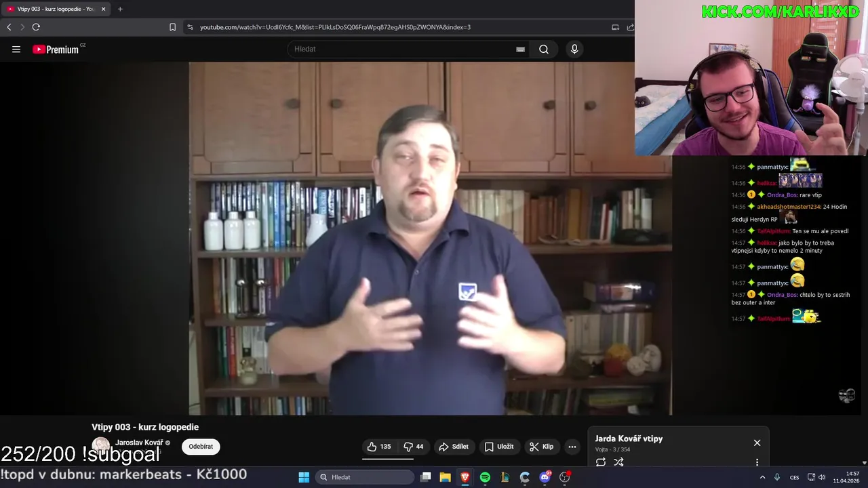Bookmark this page in Brave
The image size is (868, 488).
[172, 27]
